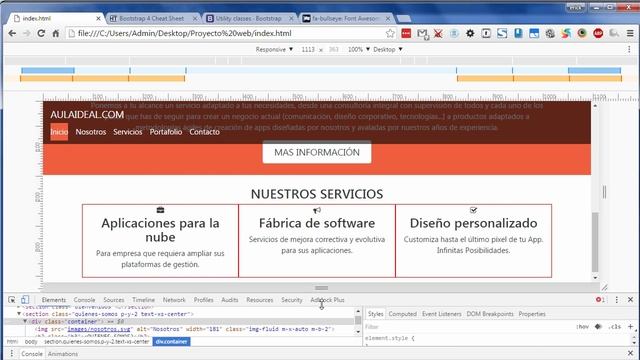
Task: Switch to the Computed styles tab
Action: click(402, 314)
